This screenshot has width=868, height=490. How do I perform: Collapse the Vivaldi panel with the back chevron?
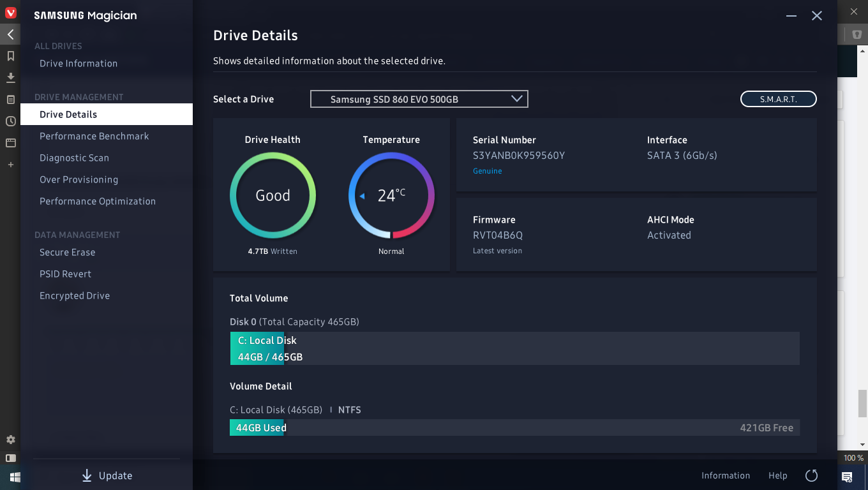coord(10,34)
